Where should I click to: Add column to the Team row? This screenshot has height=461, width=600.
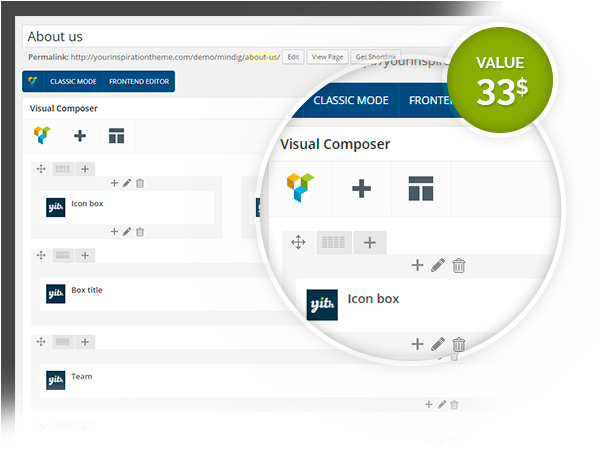coord(85,342)
